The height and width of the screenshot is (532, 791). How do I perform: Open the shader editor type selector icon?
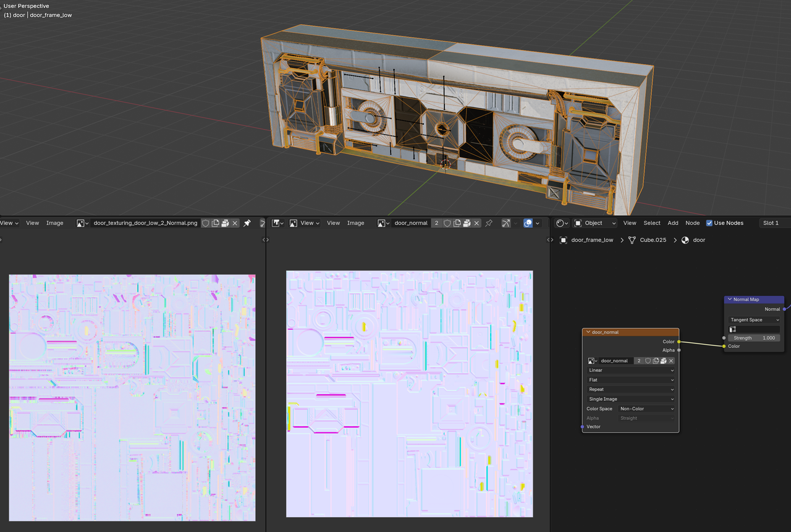(561, 223)
